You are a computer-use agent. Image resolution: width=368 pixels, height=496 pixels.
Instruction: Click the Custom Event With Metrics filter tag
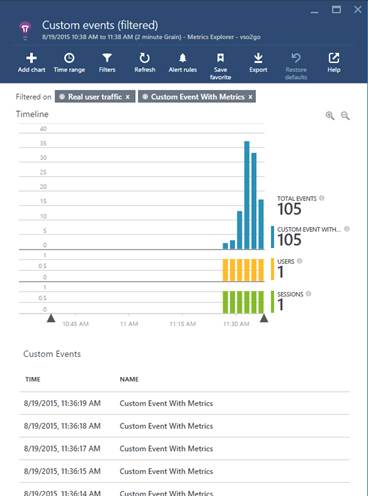pyautogui.click(x=197, y=97)
